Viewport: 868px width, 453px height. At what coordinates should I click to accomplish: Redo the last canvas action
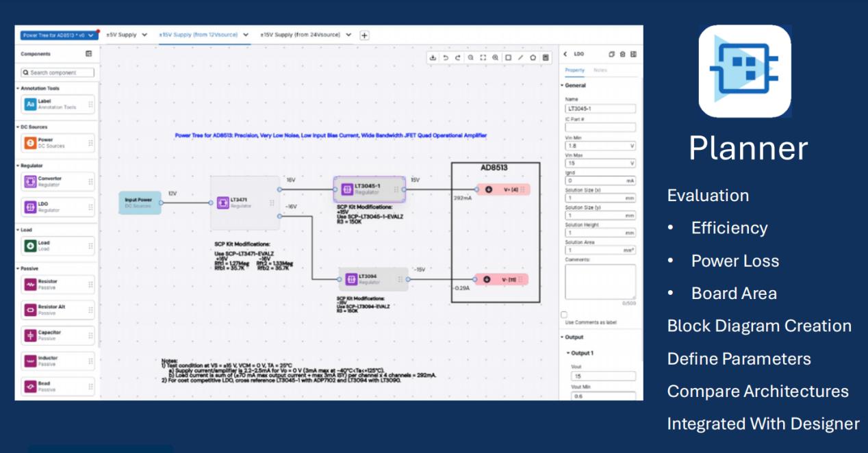(x=458, y=58)
